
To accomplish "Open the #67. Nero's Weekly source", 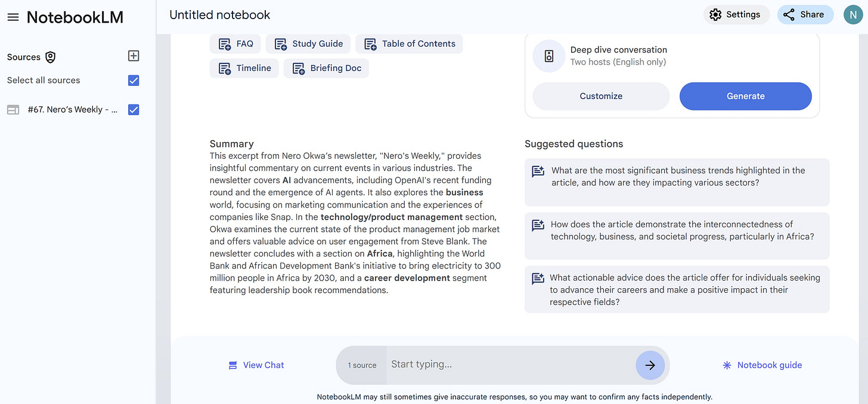I will tap(73, 110).
